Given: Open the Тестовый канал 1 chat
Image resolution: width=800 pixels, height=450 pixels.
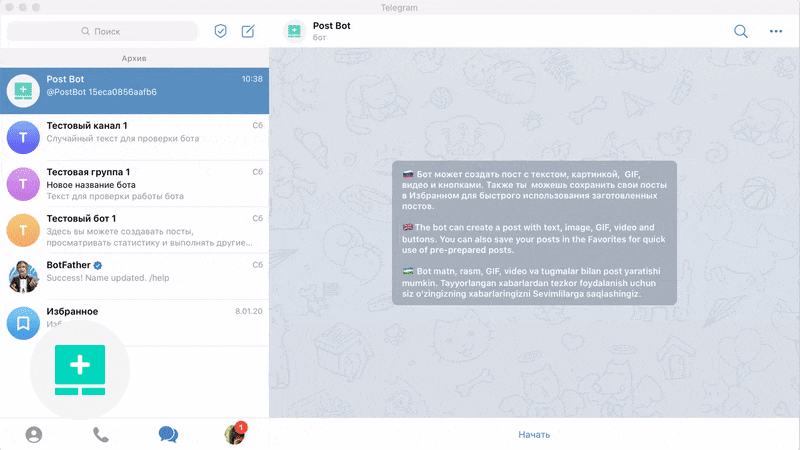Looking at the screenshot, I should [x=134, y=137].
